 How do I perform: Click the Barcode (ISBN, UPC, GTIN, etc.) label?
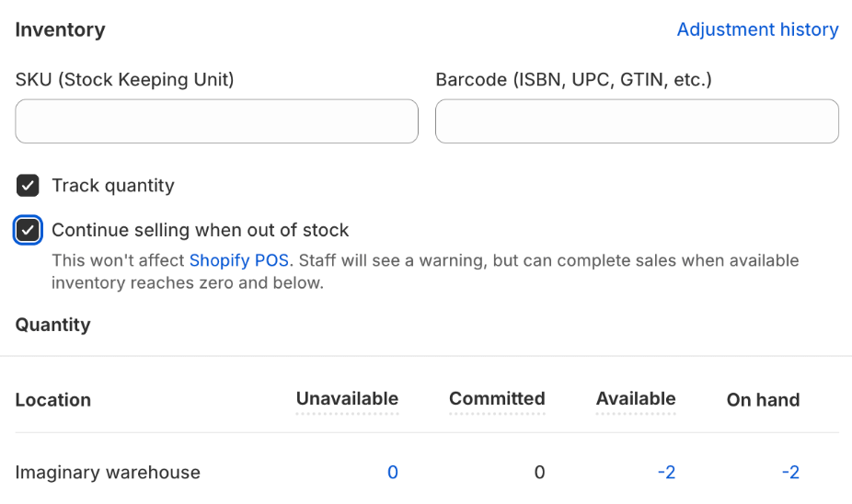click(573, 80)
